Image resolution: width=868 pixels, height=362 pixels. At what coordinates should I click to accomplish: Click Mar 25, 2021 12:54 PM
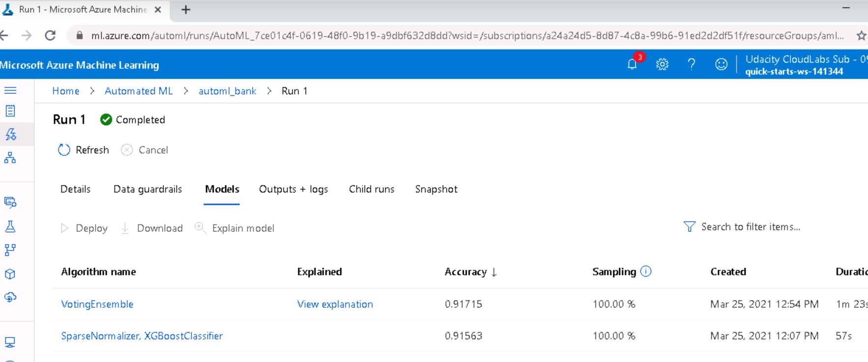[x=764, y=304]
